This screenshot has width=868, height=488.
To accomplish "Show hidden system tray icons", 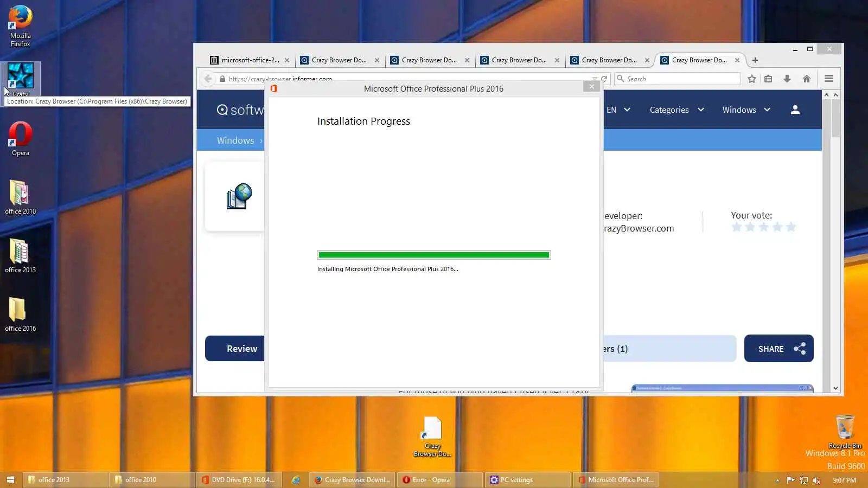I will [x=777, y=480].
